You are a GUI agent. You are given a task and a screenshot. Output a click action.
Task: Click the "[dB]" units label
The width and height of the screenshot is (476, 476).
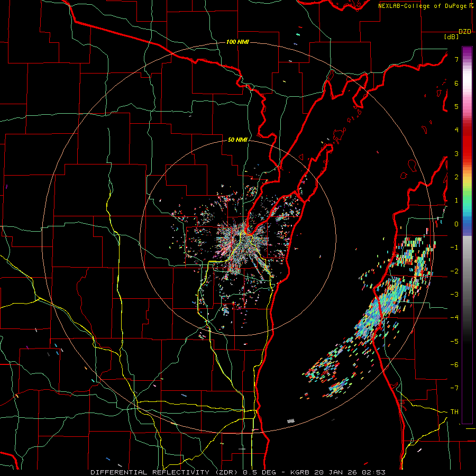(452, 36)
